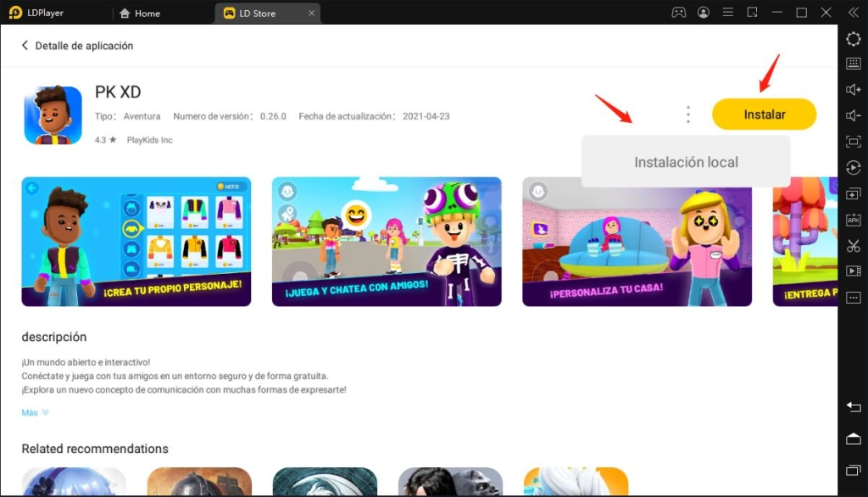
Task: Open the related app with gorilla icon
Action: click(450, 482)
